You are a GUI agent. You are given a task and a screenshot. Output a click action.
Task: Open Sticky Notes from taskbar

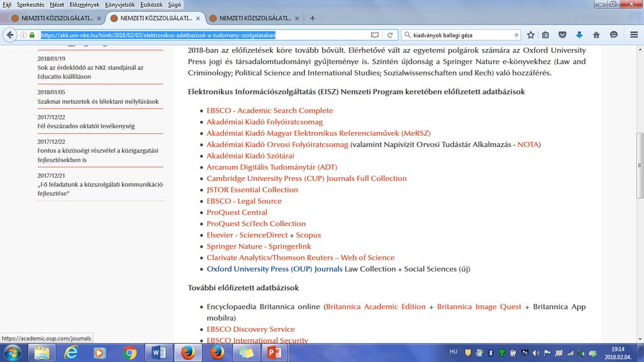pos(246,353)
